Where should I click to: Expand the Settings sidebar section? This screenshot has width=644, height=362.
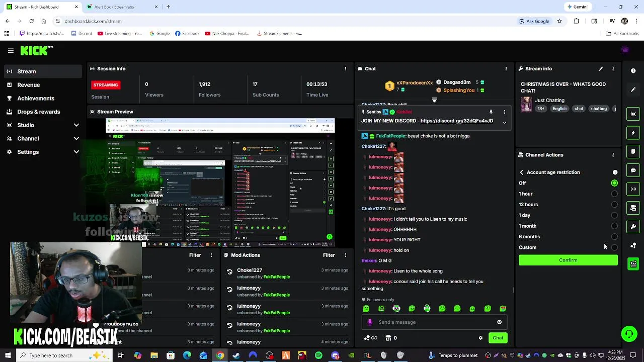(x=76, y=152)
